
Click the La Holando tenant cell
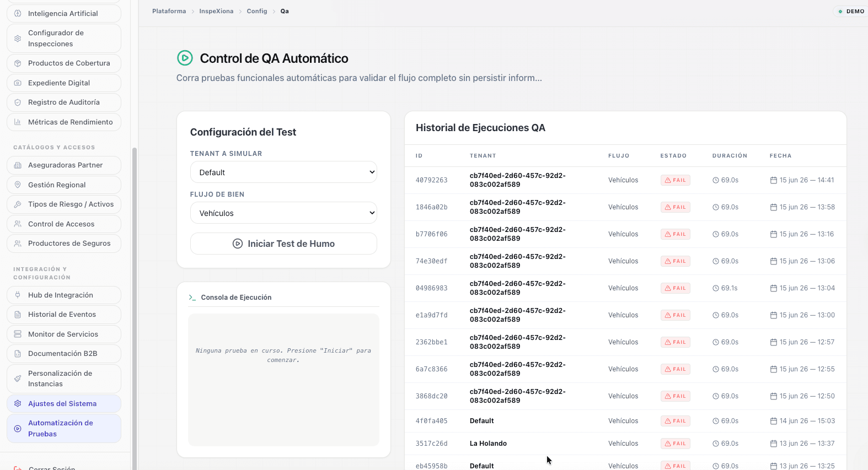pos(488,444)
